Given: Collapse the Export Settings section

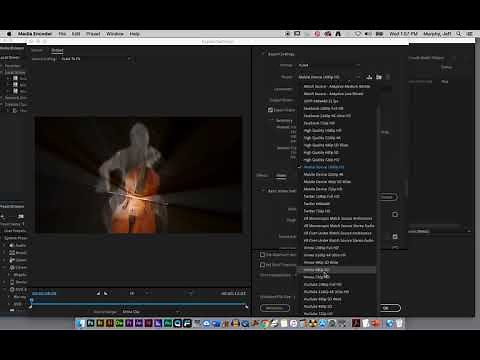Looking at the screenshot, I should 263,54.
